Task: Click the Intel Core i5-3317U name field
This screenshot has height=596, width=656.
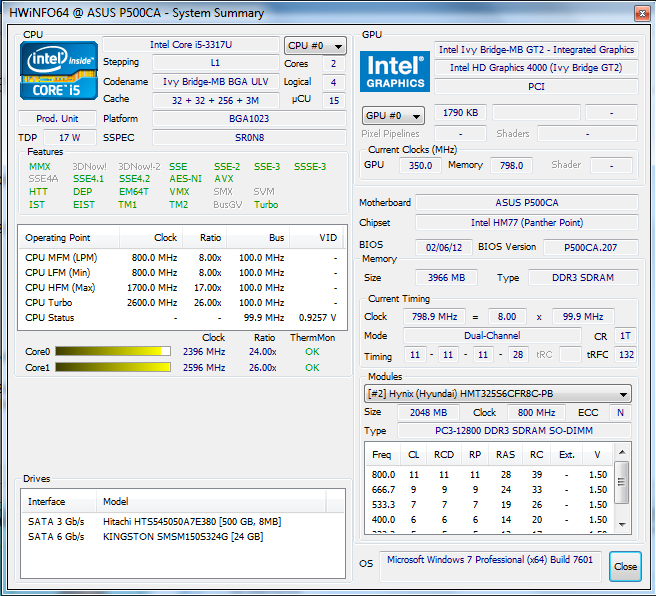Action: pos(191,45)
